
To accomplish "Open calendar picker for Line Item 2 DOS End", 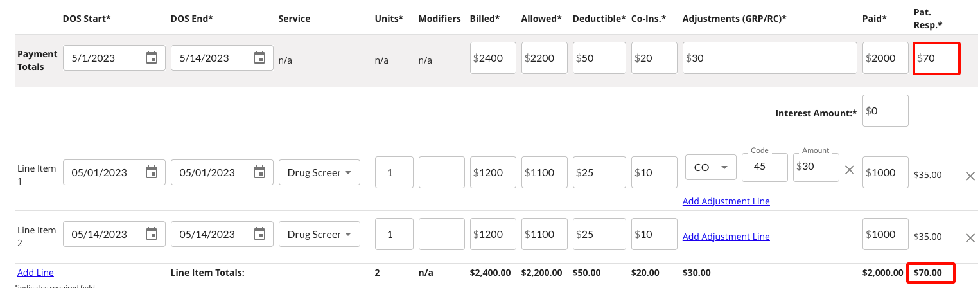I will [259, 234].
